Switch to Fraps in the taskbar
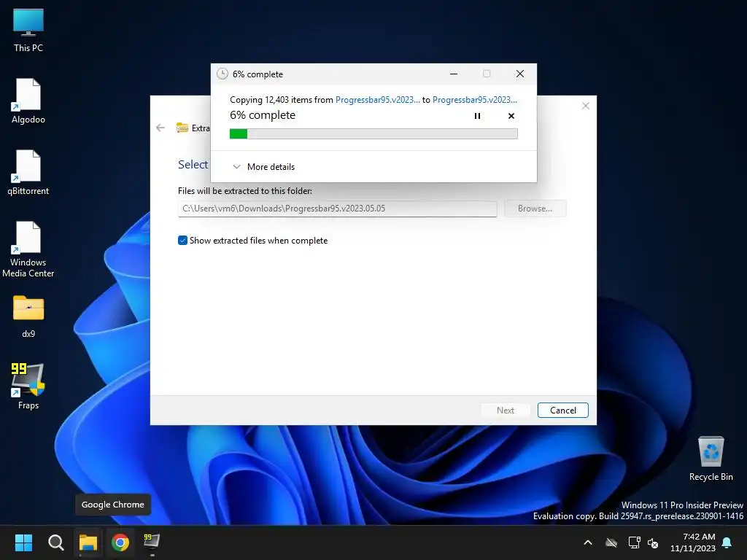Viewport: 747px width, 560px height. point(152,542)
